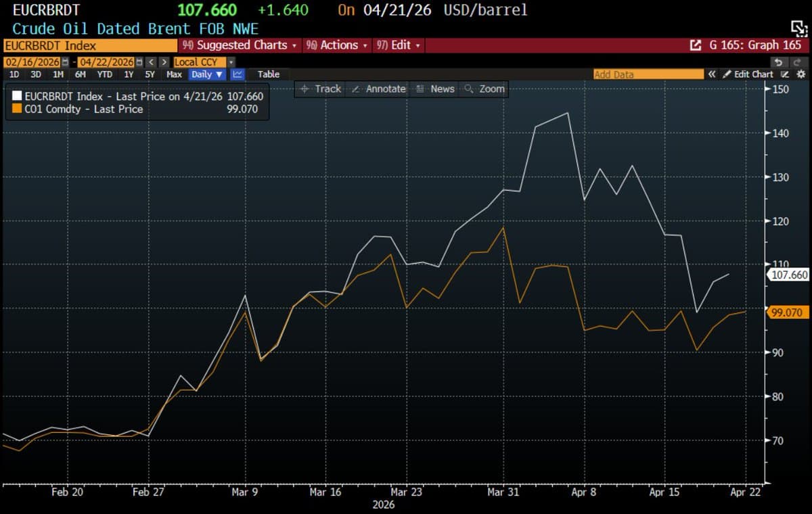Select the YTD time range
812x514 pixels.
click(104, 74)
